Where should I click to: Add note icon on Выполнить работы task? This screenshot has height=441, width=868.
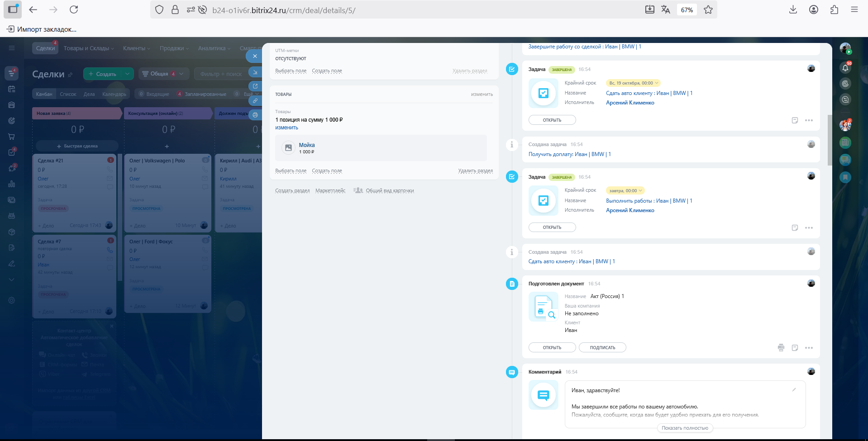click(x=795, y=228)
